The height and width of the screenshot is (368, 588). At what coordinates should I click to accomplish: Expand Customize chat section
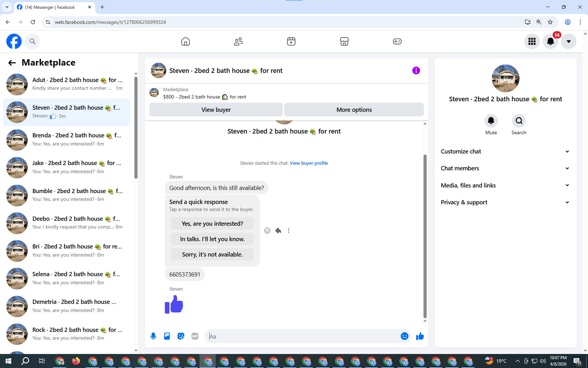505,151
